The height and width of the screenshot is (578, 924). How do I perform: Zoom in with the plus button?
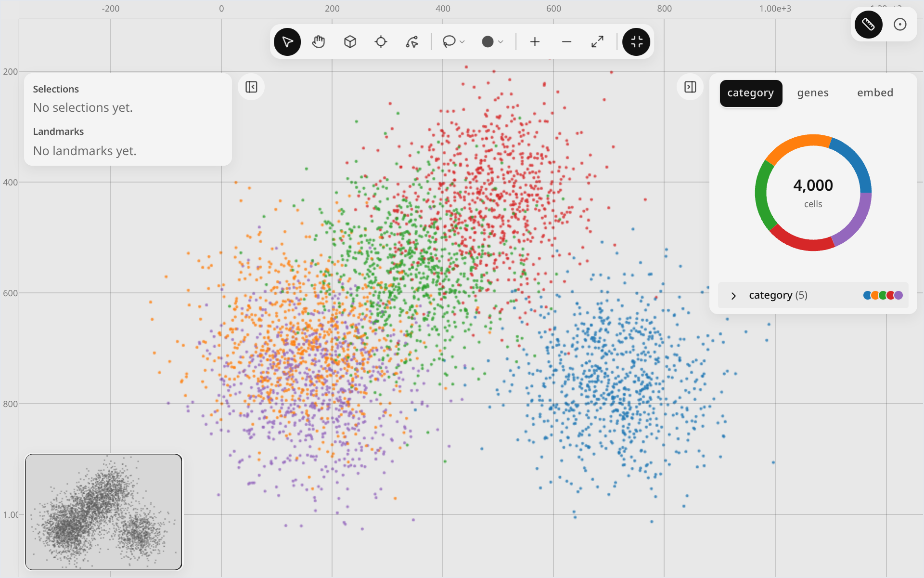[535, 42]
